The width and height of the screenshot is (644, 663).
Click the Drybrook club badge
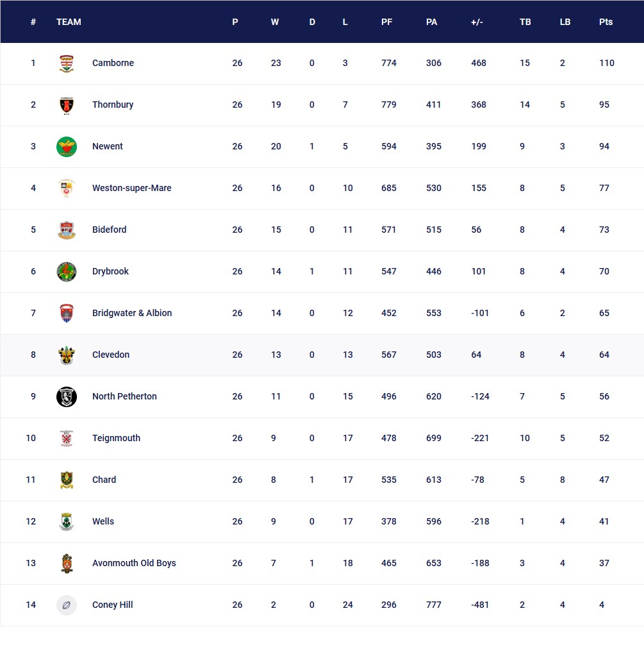(x=66, y=271)
